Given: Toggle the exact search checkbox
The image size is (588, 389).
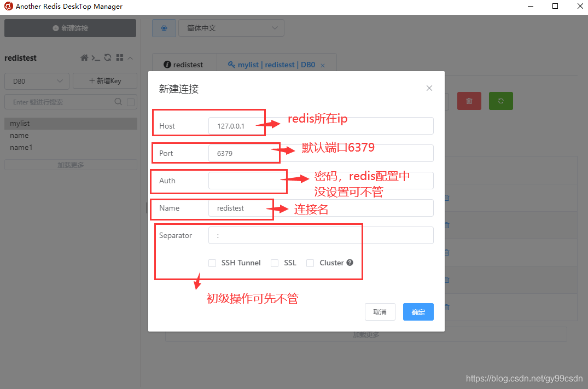Looking at the screenshot, I should [x=131, y=102].
